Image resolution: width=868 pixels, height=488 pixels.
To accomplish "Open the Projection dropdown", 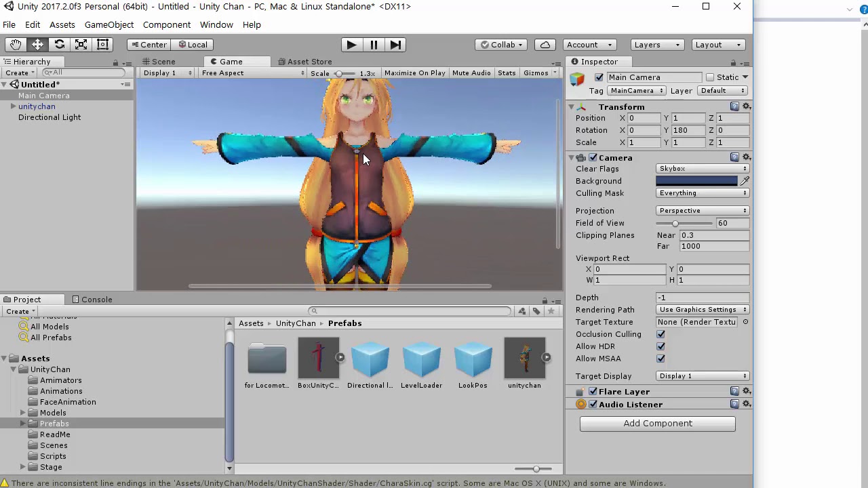I will (703, 211).
